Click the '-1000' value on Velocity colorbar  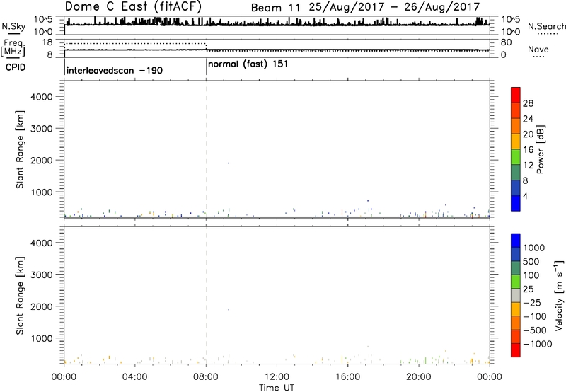tap(538, 344)
